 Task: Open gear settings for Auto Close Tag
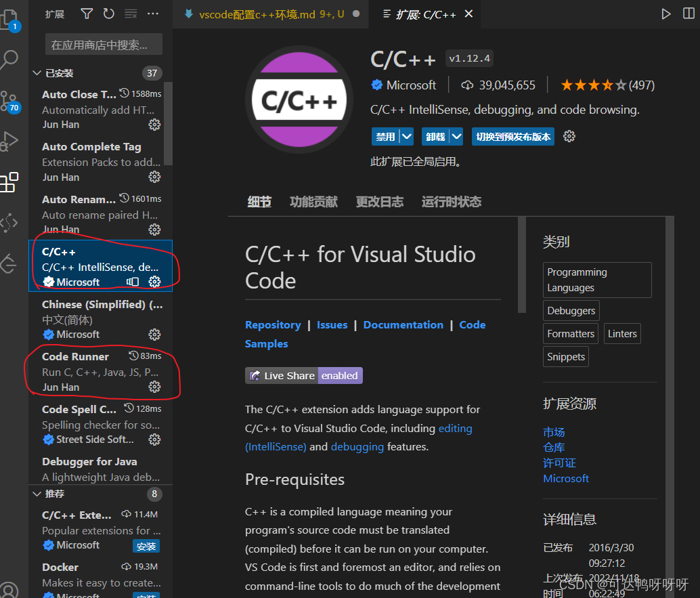[x=154, y=125]
